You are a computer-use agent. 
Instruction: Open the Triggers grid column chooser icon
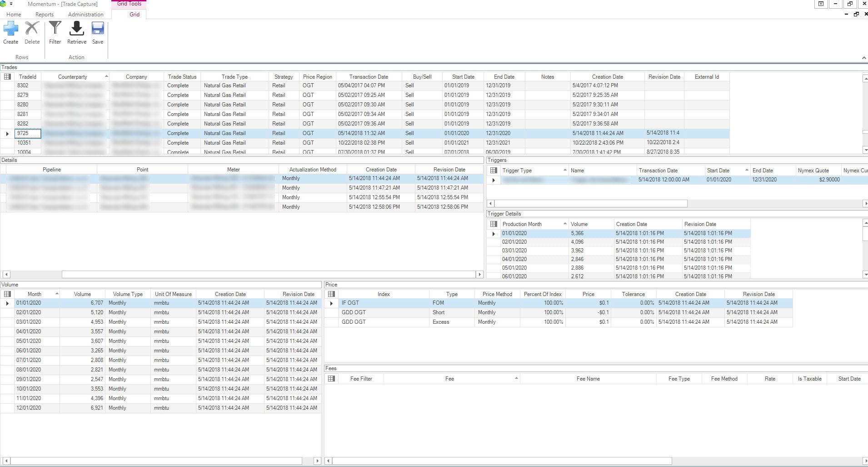(494, 171)
